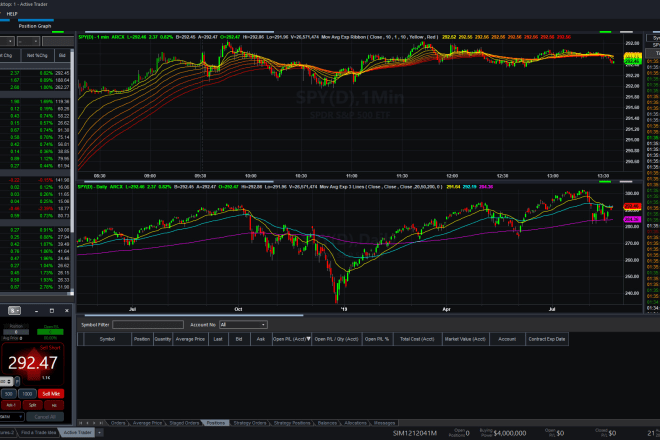Click the SIM1212041M account status text
The height and width of the screenshot is (440, 660).
(x=415, y=433)
